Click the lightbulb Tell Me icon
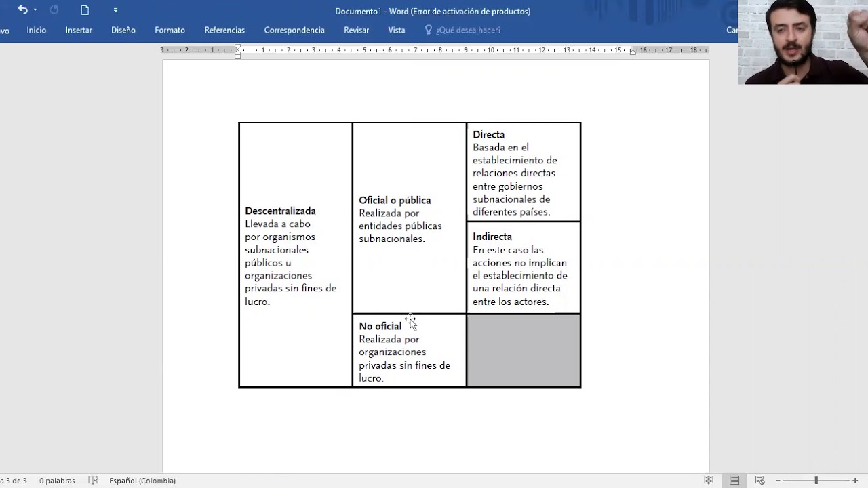The height and width of the screenshot is (488, 868). point(429,30)
